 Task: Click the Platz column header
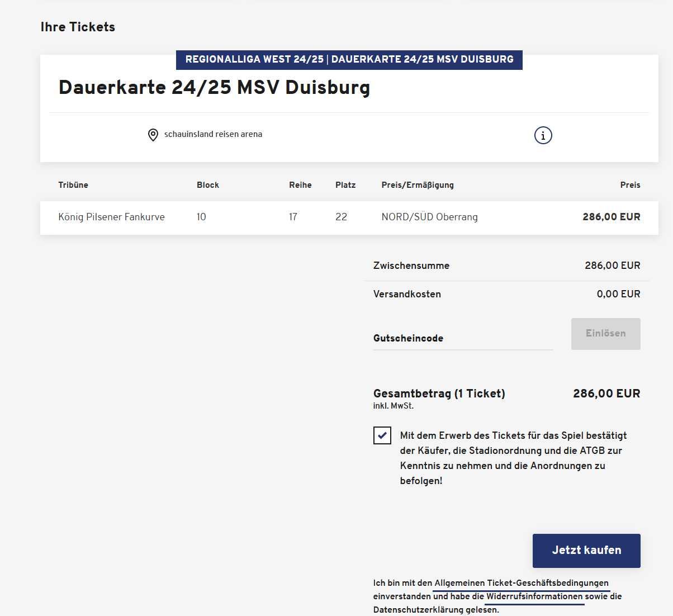[345, 185]
